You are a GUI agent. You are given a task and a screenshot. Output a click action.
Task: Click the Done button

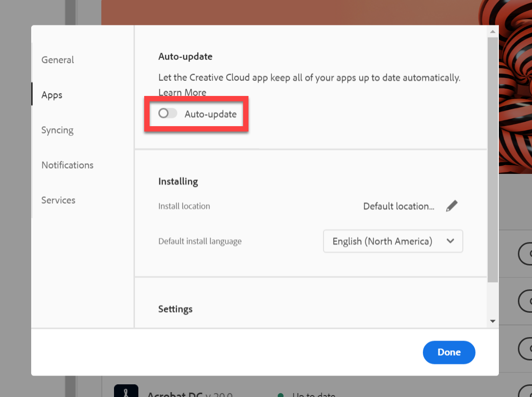(x=449, y=352)
